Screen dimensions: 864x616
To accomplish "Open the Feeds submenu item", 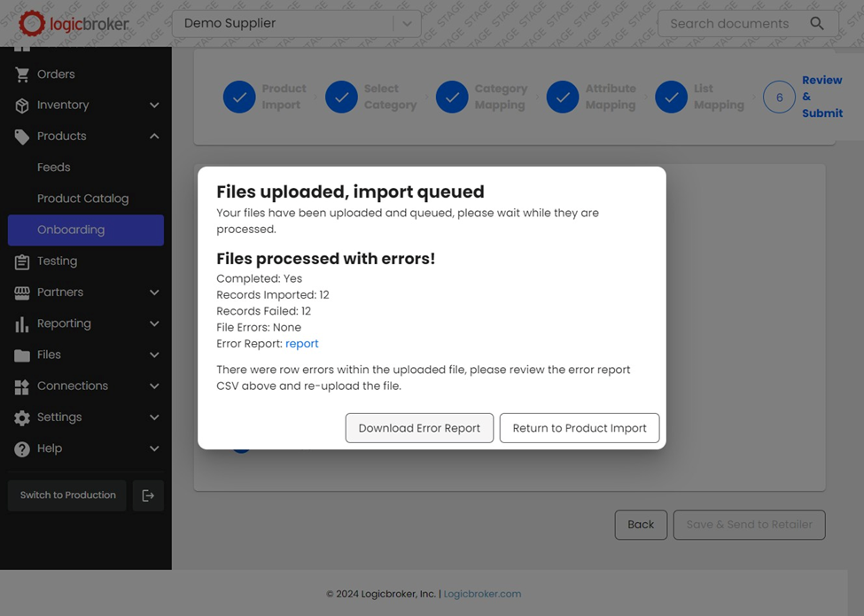I will (54, 168).
